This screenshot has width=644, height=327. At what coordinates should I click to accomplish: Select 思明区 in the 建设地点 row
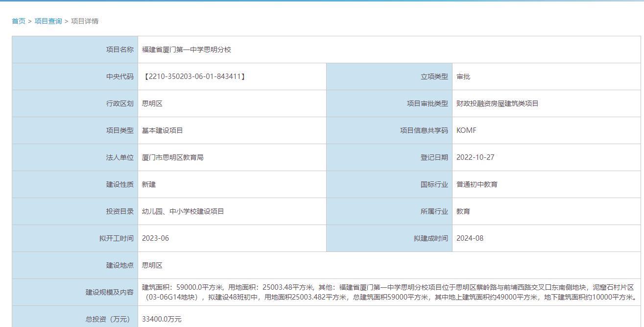click(x=152, y=265)
